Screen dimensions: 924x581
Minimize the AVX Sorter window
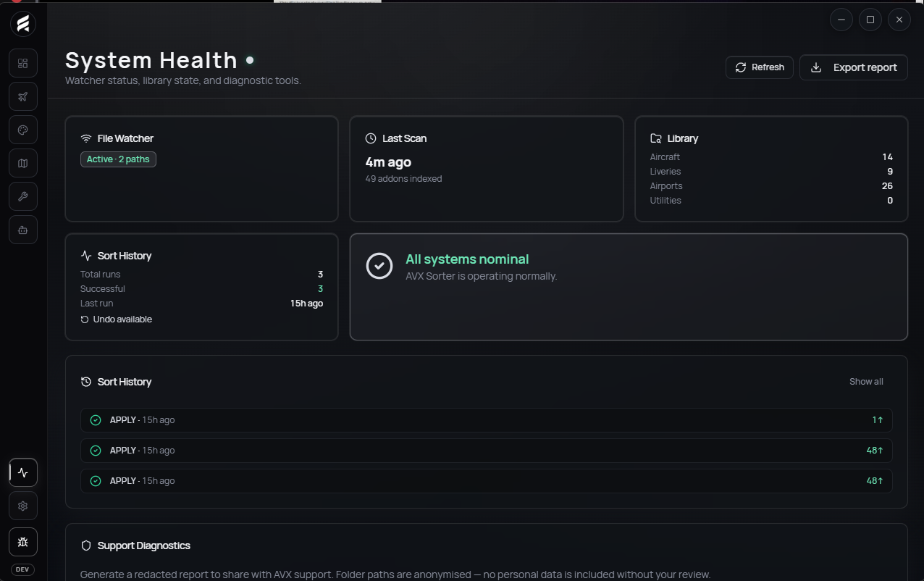click(x=841, y=20)
